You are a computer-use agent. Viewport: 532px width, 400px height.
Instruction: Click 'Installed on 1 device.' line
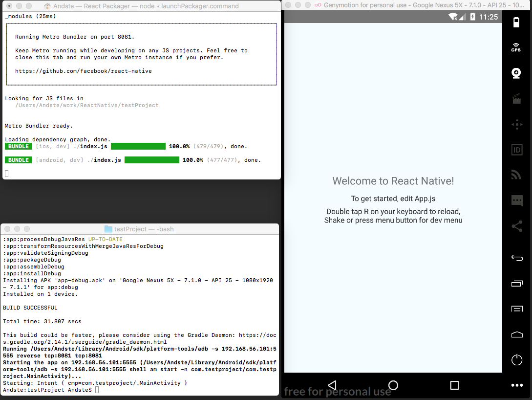(41, 294)
